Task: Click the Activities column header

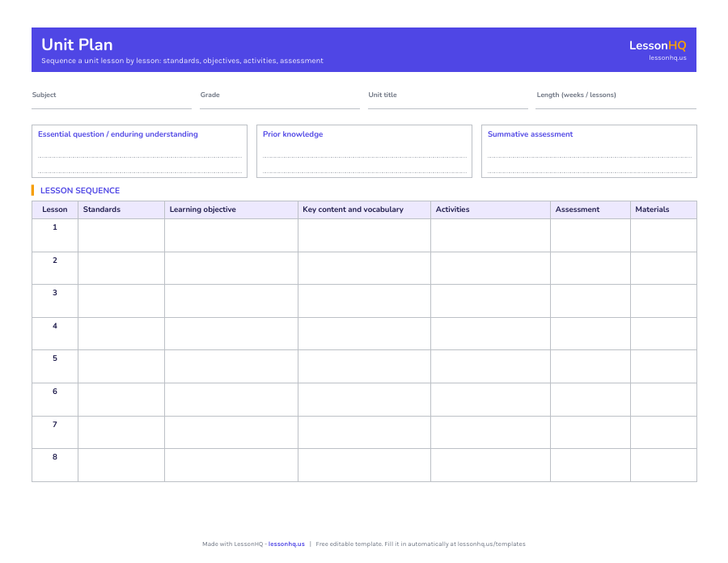Action: (491, 210)
